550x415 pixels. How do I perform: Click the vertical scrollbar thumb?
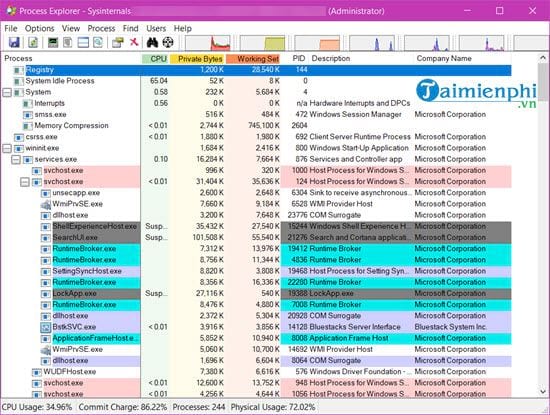pos(543,83)
